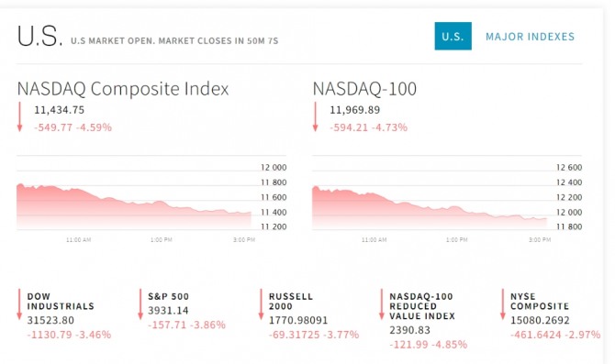The width and height of the screenshot is (615, 364).
Task: Open the Russell 2000 index link
Action: [291, 302]
